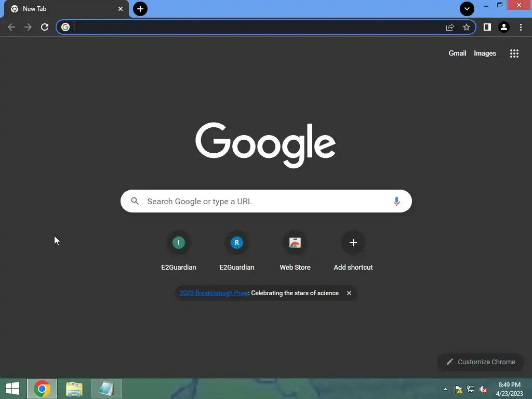Open the Windows Start menu
This screenshot has width=532, height=399.
tap(12, 389)
